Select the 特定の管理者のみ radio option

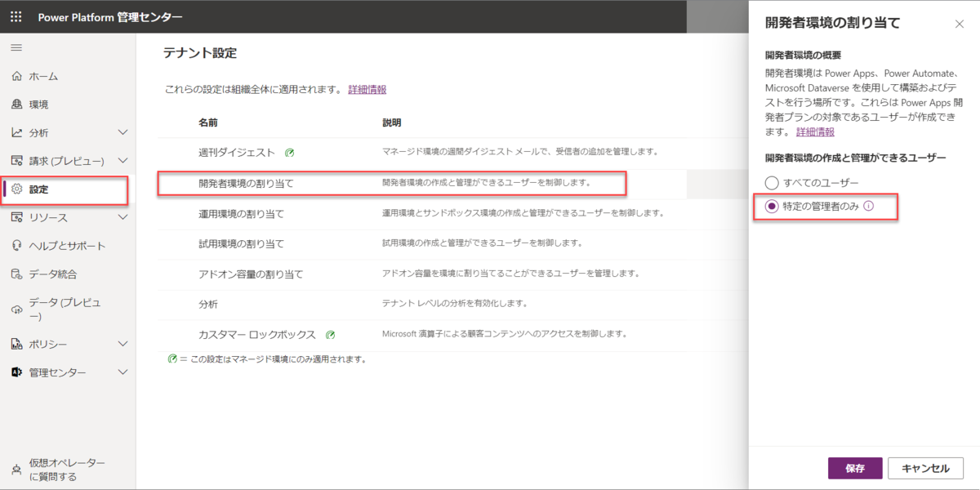click(772, 207)
